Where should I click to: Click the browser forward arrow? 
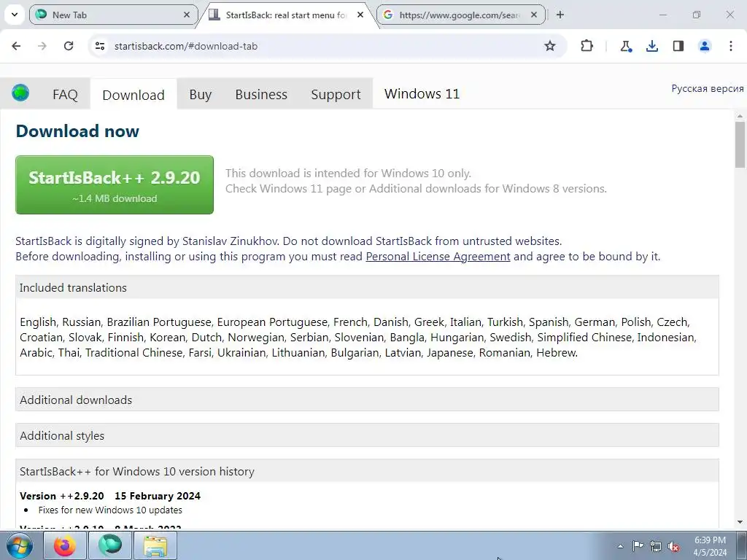[x=42, y=46]
